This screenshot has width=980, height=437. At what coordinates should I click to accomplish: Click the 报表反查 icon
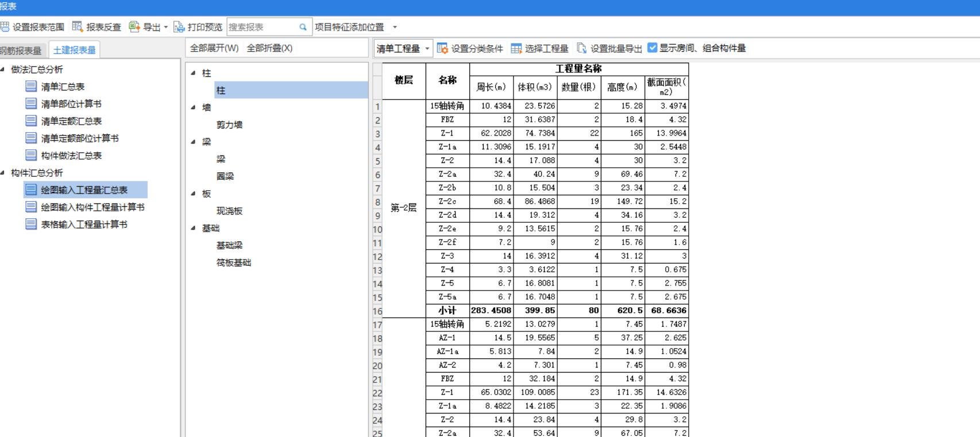click(77, 27)
